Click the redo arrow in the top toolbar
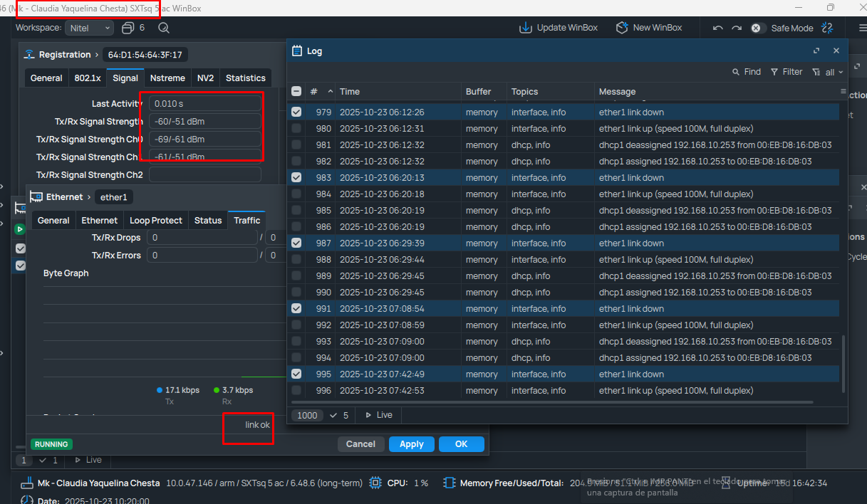 (736, 28)
